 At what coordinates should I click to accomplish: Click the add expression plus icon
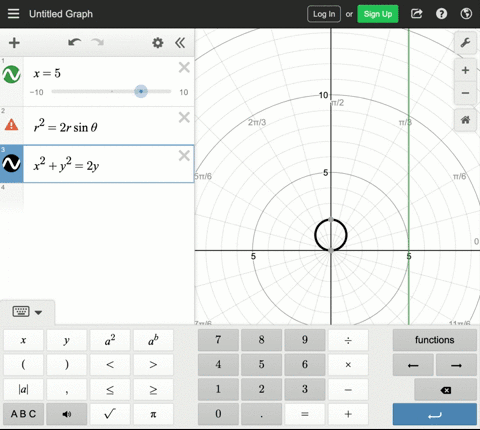click(x=14, y=43)
